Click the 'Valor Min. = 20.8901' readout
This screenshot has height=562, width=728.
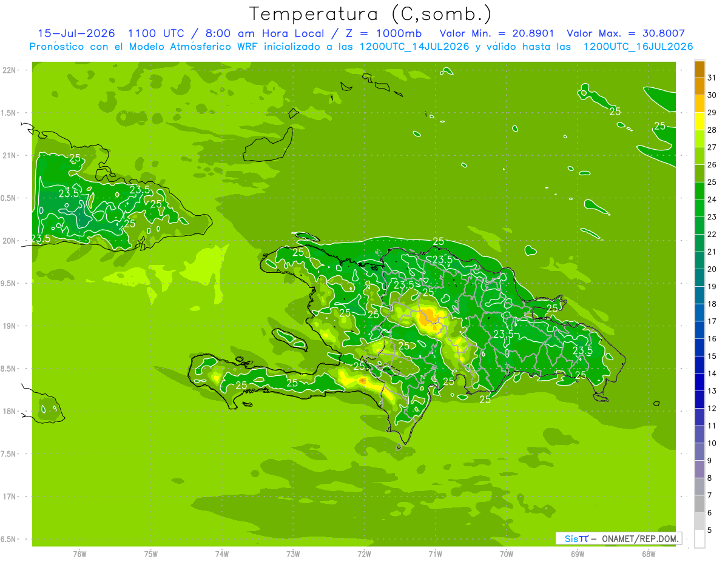[x=496, y=33]
